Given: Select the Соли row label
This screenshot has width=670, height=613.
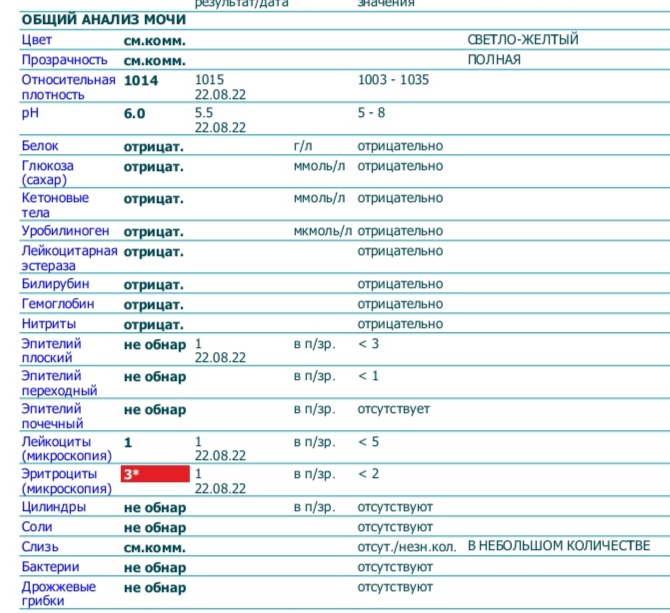Looking at the screenshot, I should pyautogui.click(x=37, y=527).
